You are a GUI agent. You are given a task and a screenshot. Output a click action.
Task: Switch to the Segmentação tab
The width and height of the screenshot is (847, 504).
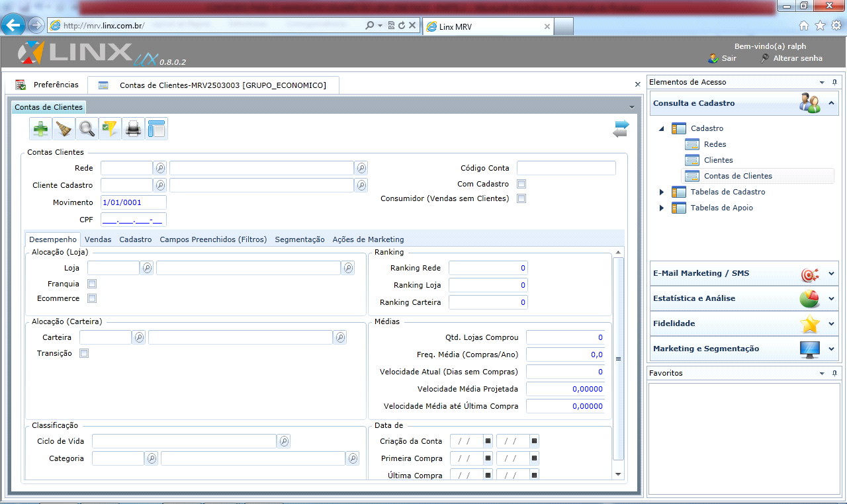coord(300,239)
